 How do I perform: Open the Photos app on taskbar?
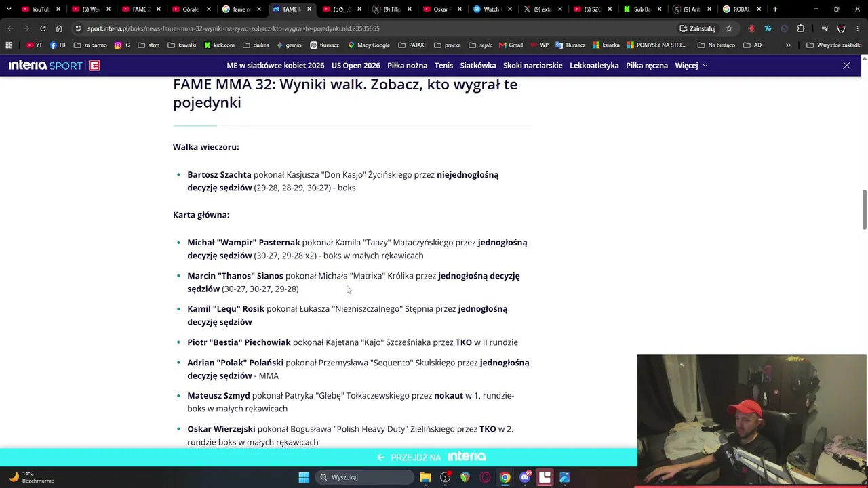pyautogui.click(x=564, y=477)
